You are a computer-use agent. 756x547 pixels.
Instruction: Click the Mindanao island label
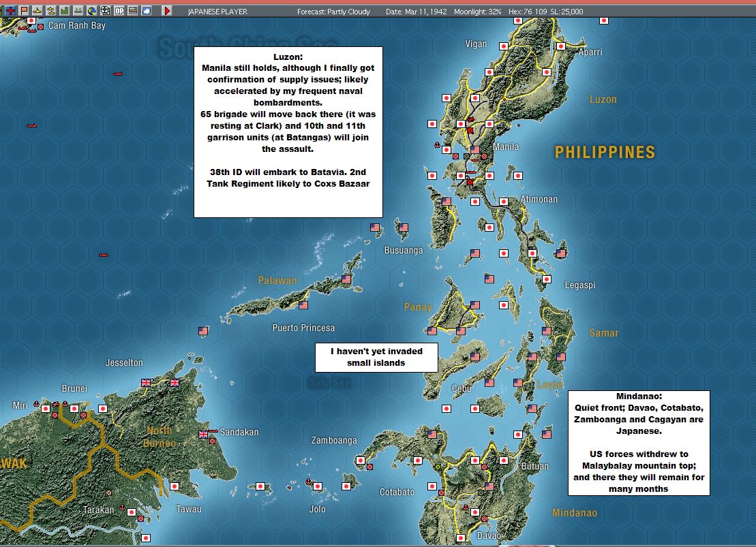574,513
